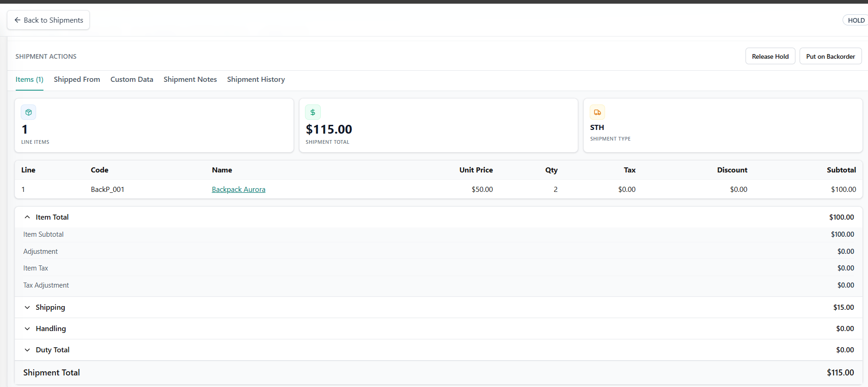Open the Backpack Aurora product link
This screenshot has width=868, height=387.
(x=238, y=190)
